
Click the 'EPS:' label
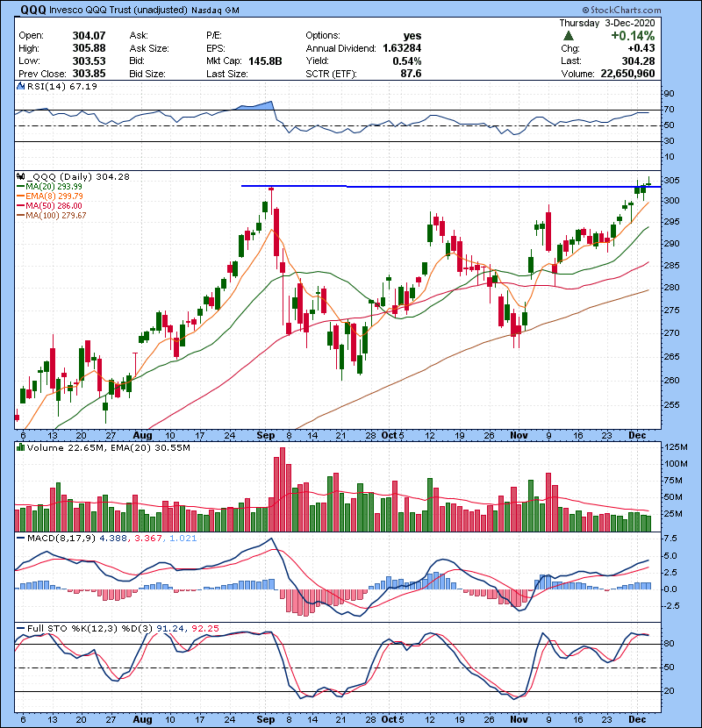coord(216,48)
